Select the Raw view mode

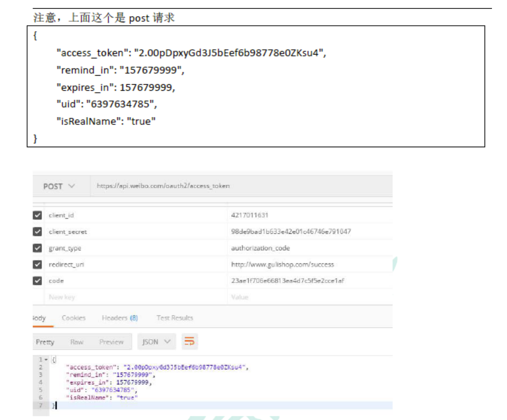click(77, 342)
